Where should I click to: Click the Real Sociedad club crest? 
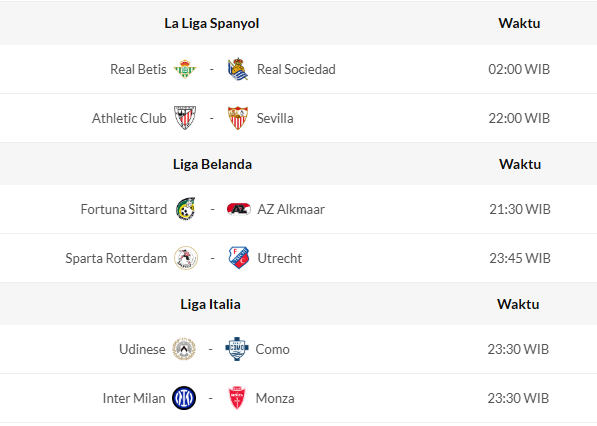(238, 69)
